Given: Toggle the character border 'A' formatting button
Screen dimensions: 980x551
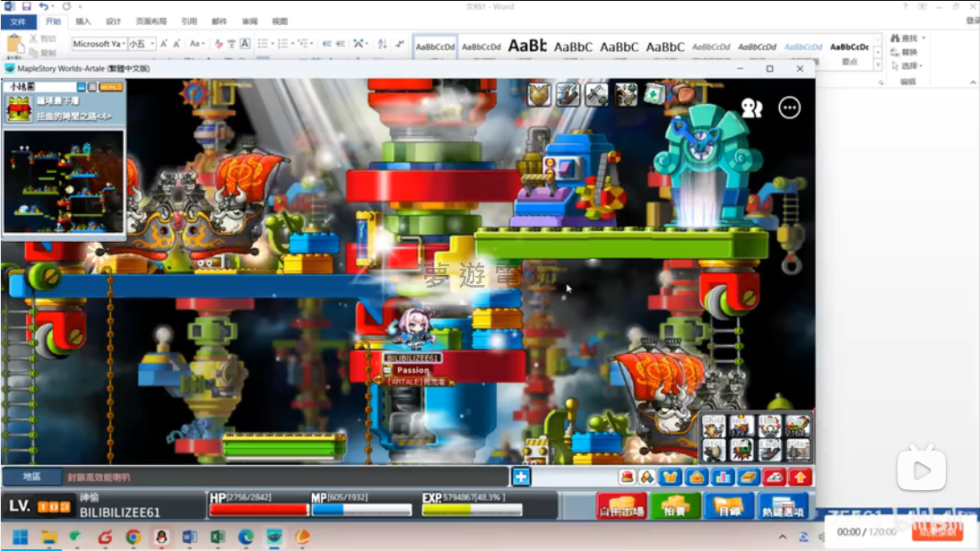Looking at the screenshot, I should pyautogui.click(x=245, y=44).
